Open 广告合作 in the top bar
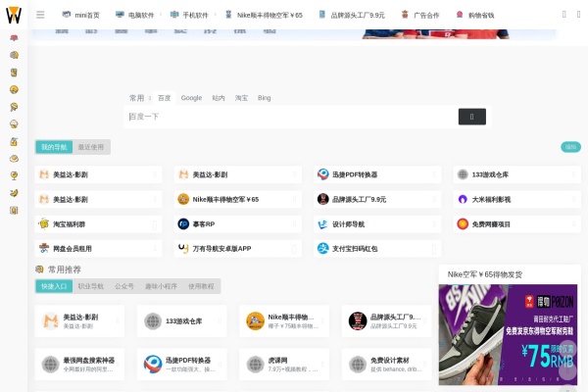The image size is (588, 392). click(420, 15)
